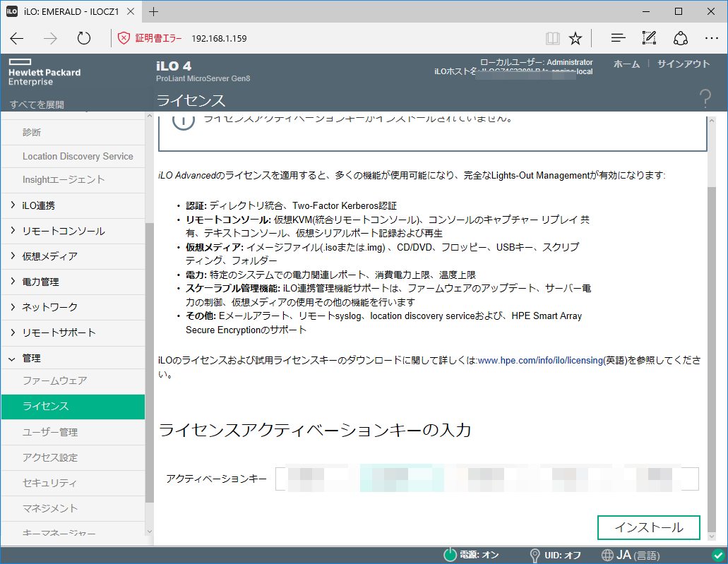Click the iLO help question mark

[x=705, y=98]
